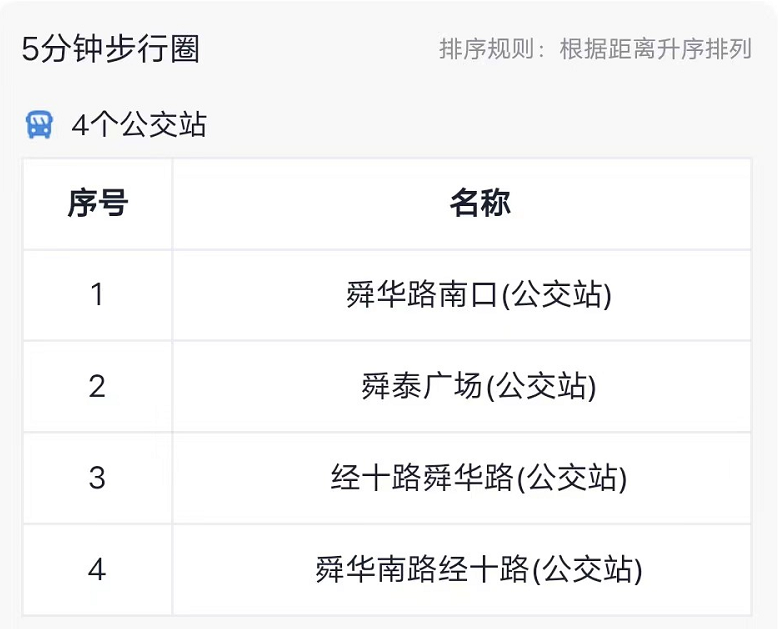Click the 4个公交站 section label
The image size is (778, 629).
(139, 125)
